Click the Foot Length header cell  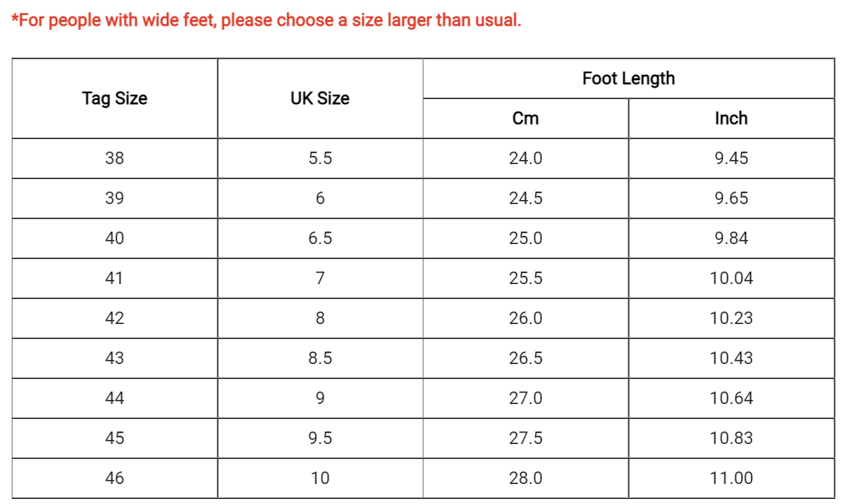[629, 78]
